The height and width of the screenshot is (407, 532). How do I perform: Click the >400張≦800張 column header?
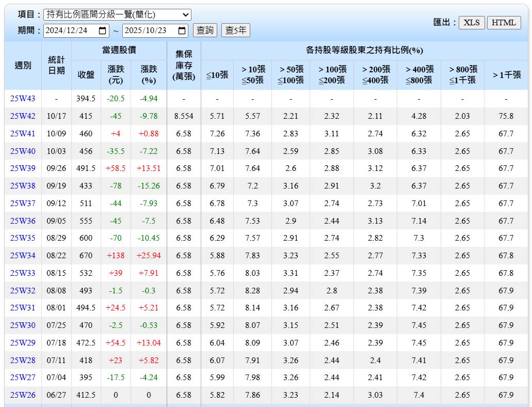coord(419,75)
